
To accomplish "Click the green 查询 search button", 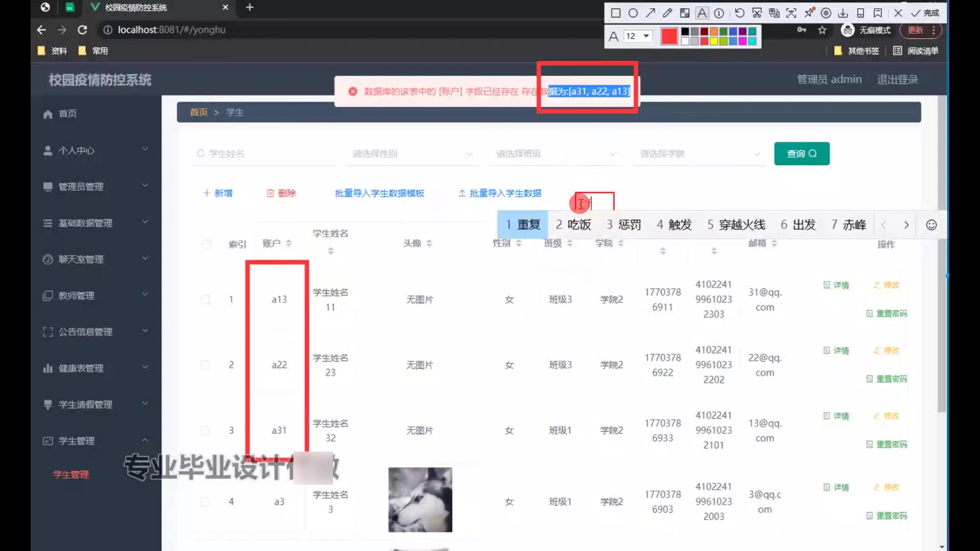I will tap(801, 154).
